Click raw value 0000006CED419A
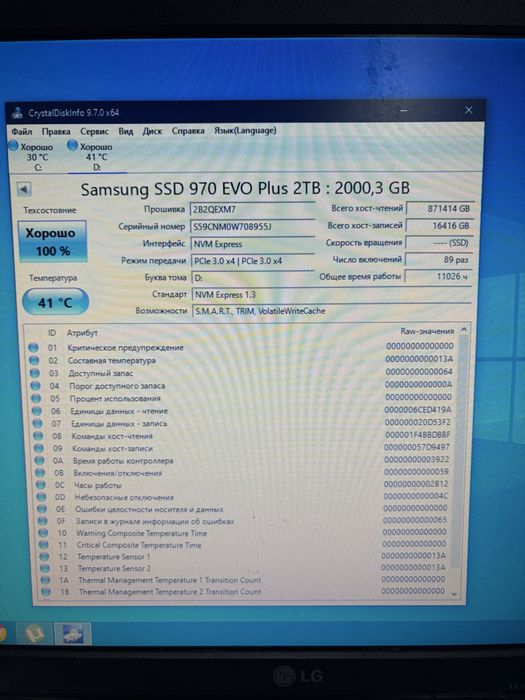Viewport: 525px width, 700px height. point(418,409)
